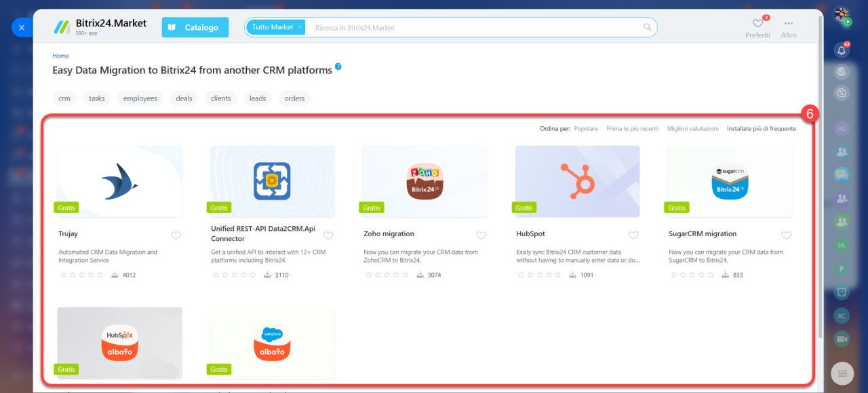Filter by the tasks tag
The width and height of the screenshot is (868, 393).
(x=97, y=98)
